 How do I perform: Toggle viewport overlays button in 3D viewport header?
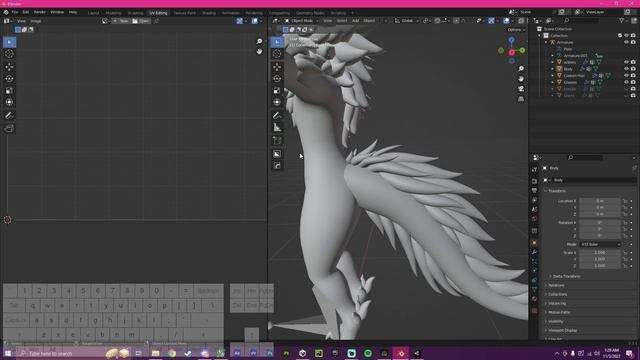coord(506,20)
